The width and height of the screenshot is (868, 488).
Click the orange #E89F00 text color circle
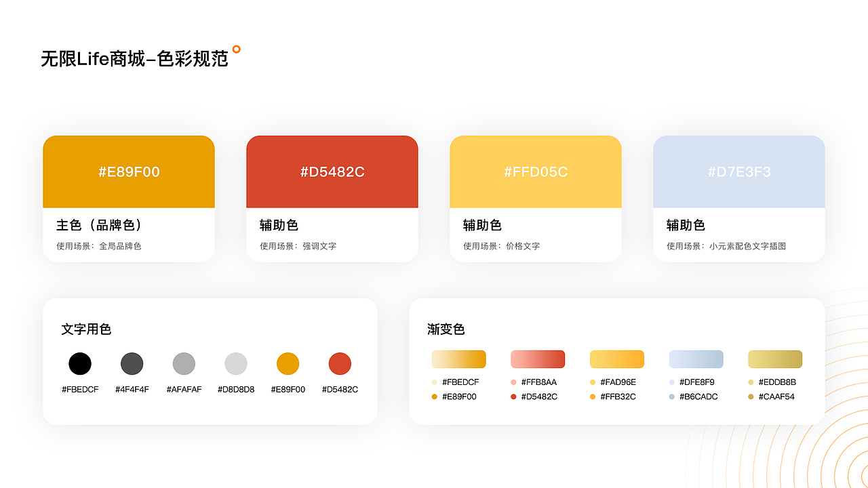tap(288, 363)
